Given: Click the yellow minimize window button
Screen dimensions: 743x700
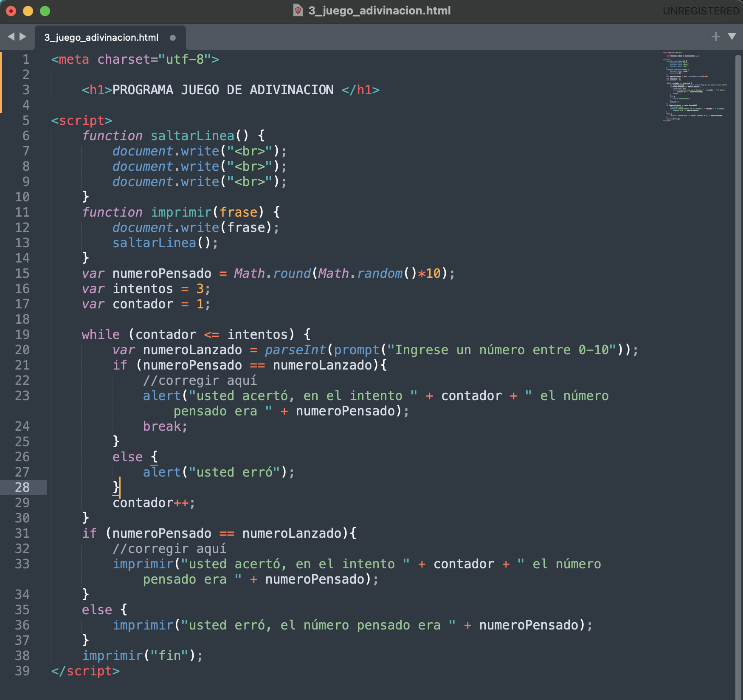Looking at the screenshot, I should tap(28, 11).
